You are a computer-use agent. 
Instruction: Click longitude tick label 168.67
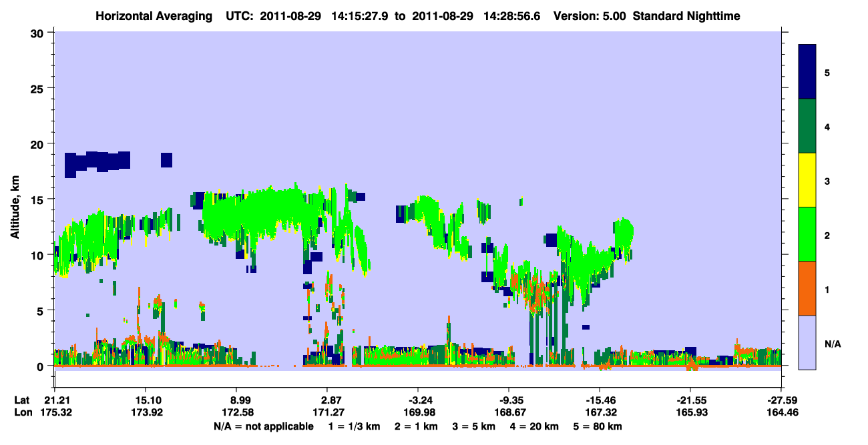click(509, 413)
